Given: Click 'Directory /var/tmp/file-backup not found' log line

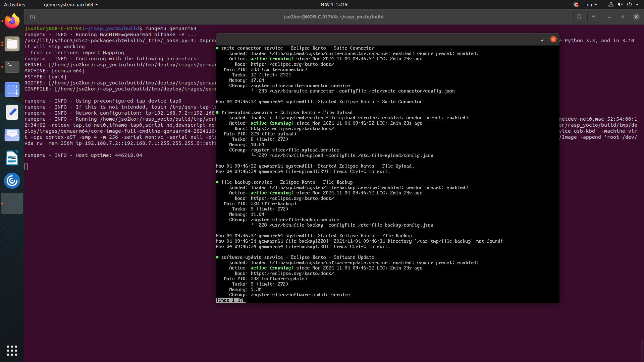Looking at the screenshot, I should (x=359, y=241).
